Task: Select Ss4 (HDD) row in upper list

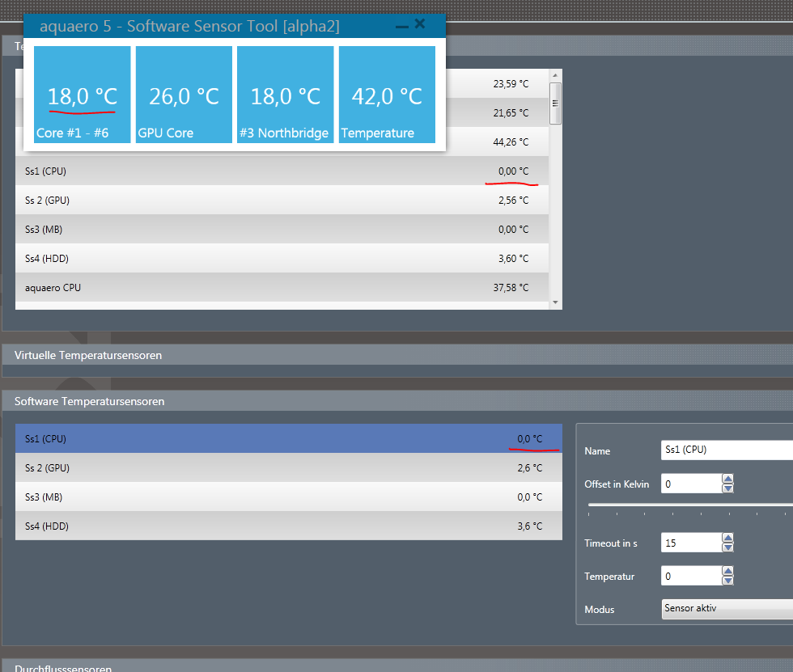Action: [x=282, y=258]
